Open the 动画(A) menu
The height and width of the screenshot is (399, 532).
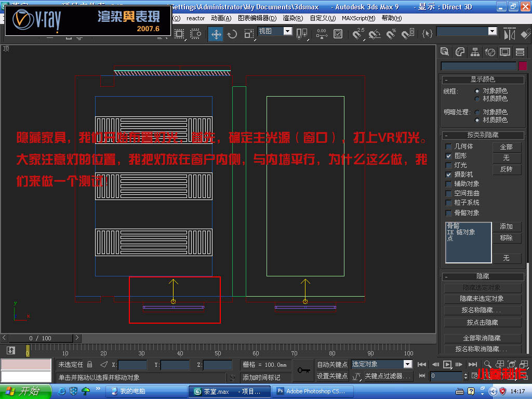tap(221, 18)
